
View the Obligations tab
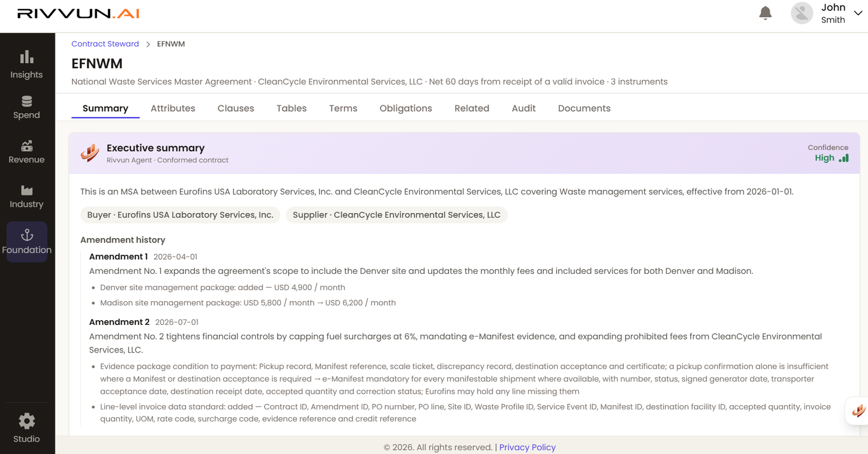pyautogui.click(x=406, y=108)
